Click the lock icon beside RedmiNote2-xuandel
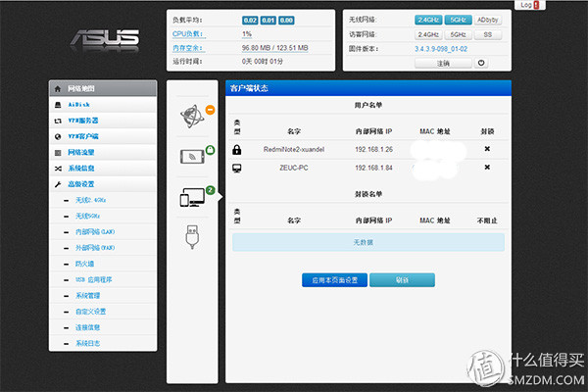588x392 pixels. point(236,150)
